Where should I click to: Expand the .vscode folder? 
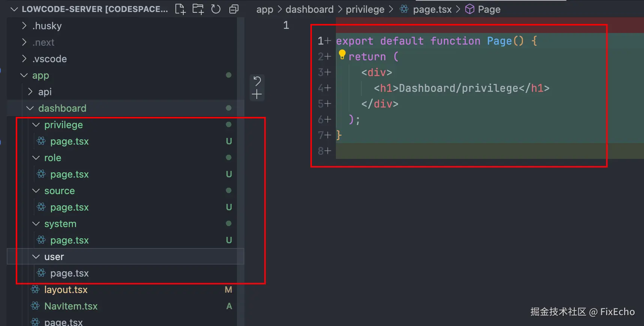pos(24,58)
